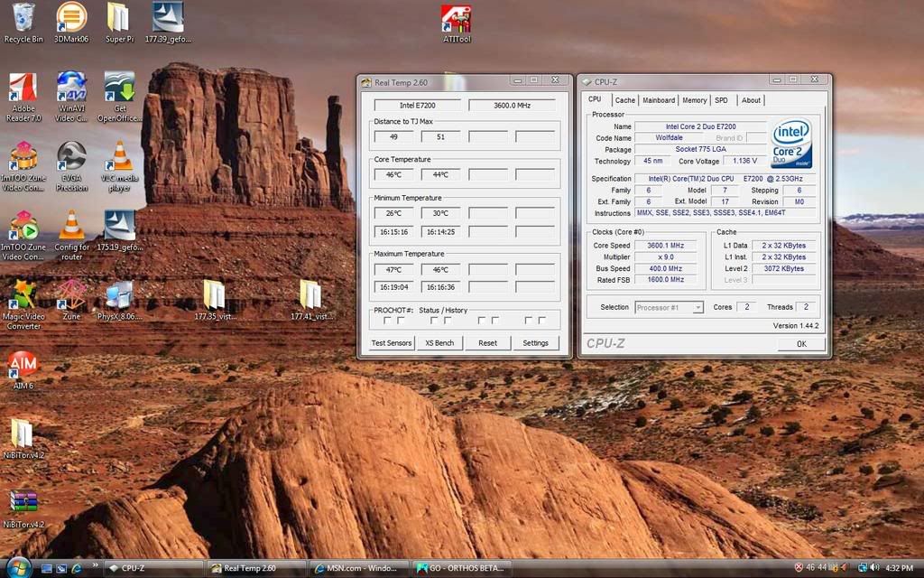This screenshot has height=578, width=924.
Task: Open the Magic Video Converter shortcut
Action: pos(23,305)
